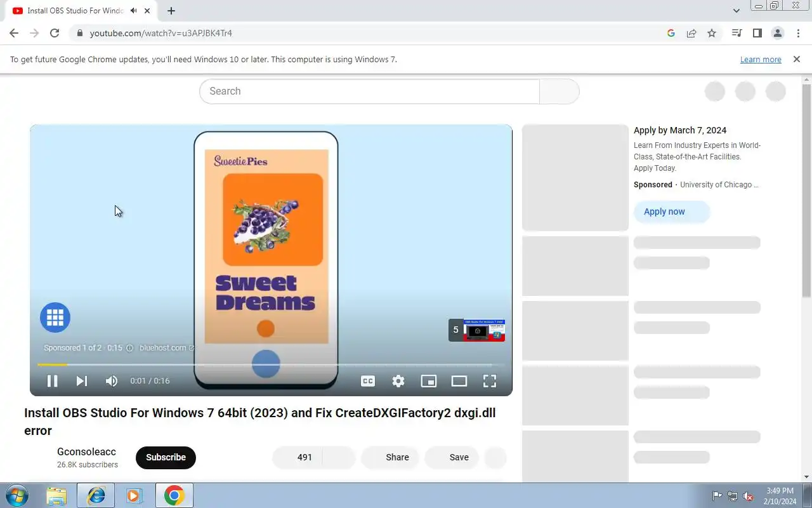This screenshot has width=812, height=508.
Task: Click the 'Apply by March 7, 2024' ad title
Action: [x=680, y=130]
